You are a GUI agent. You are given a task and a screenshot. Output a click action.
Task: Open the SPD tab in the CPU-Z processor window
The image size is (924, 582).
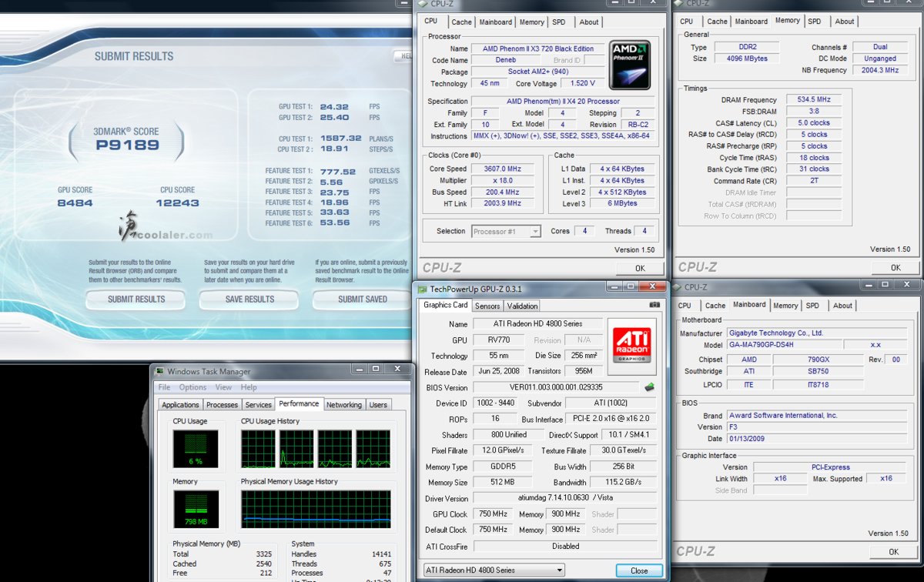559,22
